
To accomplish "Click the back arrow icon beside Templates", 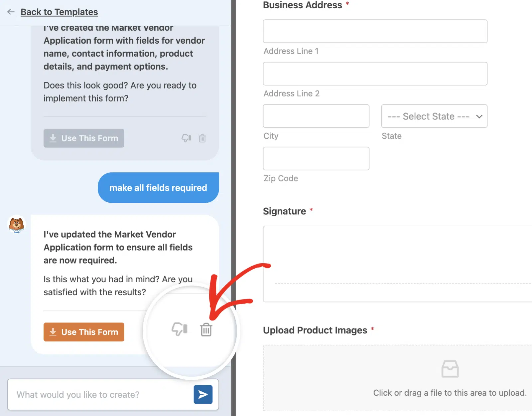I will click(11, 12).
